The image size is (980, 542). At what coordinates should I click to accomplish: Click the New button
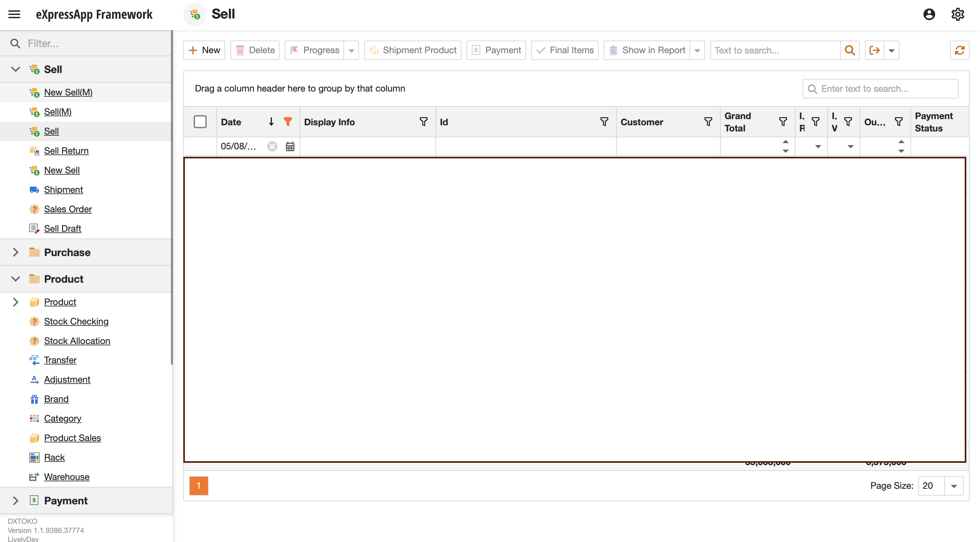point(204,50)
